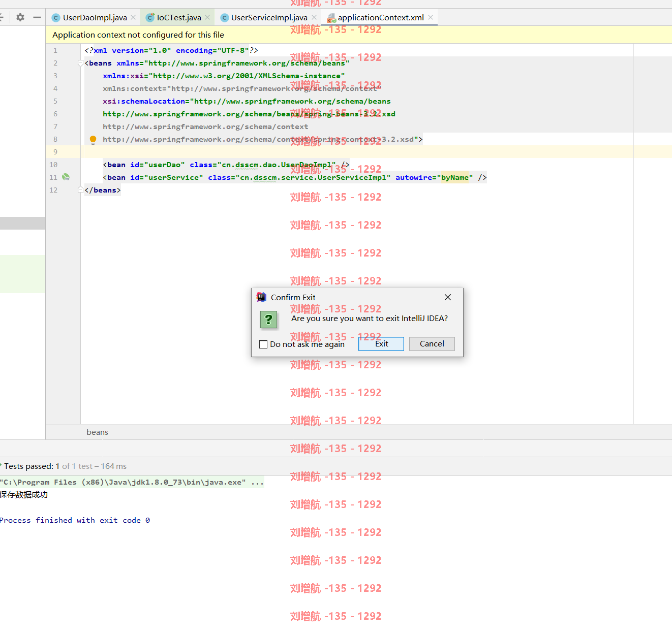This screenshot has width=672, height=635.
Task: Collapse the beans tag fold on line 2
Action: (80, 63)
